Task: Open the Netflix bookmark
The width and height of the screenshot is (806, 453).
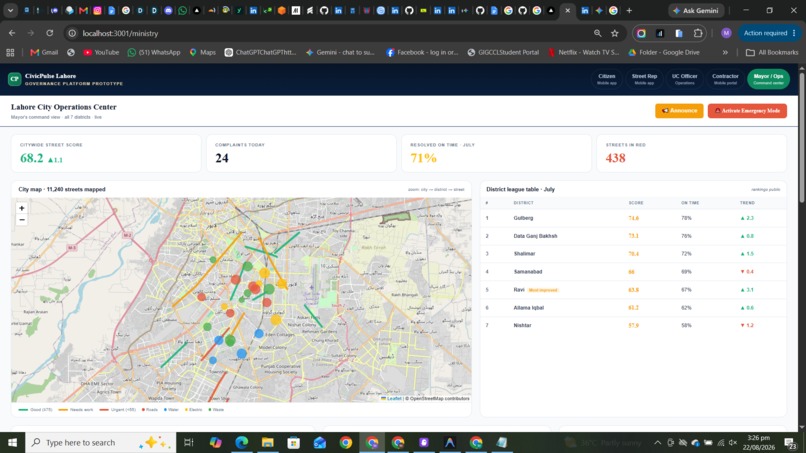Action: tap(583, 52)
